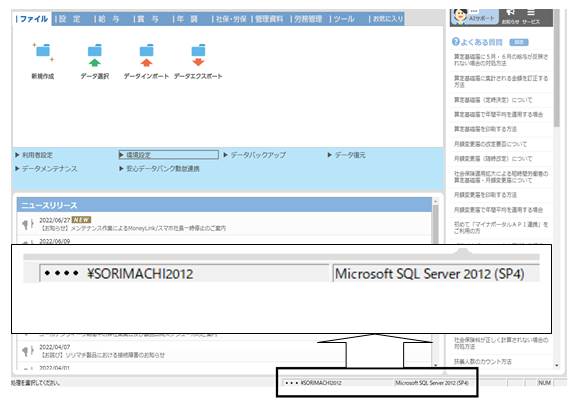The height and width of the screenshot is (409, 577).
Task: Click the news item dated 2022/04/07
Action: click(102, 351)
